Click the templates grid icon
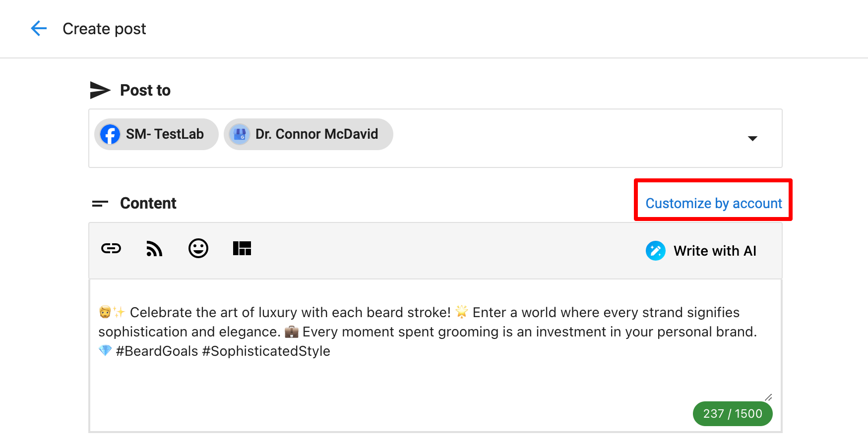Screen dimensions: 868x439 [242, 248]
